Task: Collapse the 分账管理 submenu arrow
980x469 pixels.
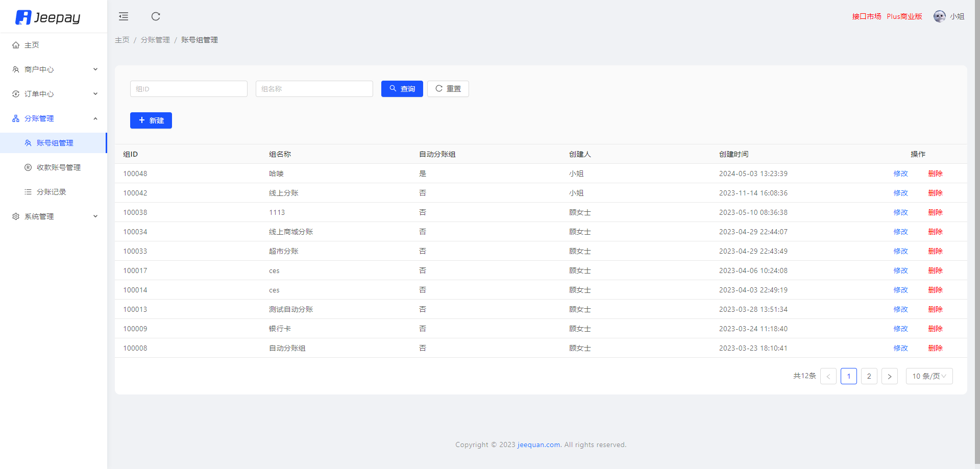Action: 95,118
